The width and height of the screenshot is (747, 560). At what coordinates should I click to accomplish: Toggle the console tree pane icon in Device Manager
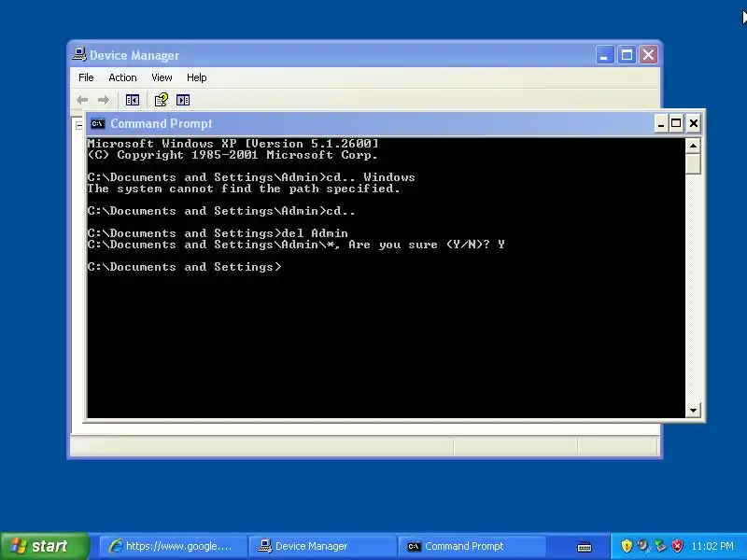(x=132, y=100)
